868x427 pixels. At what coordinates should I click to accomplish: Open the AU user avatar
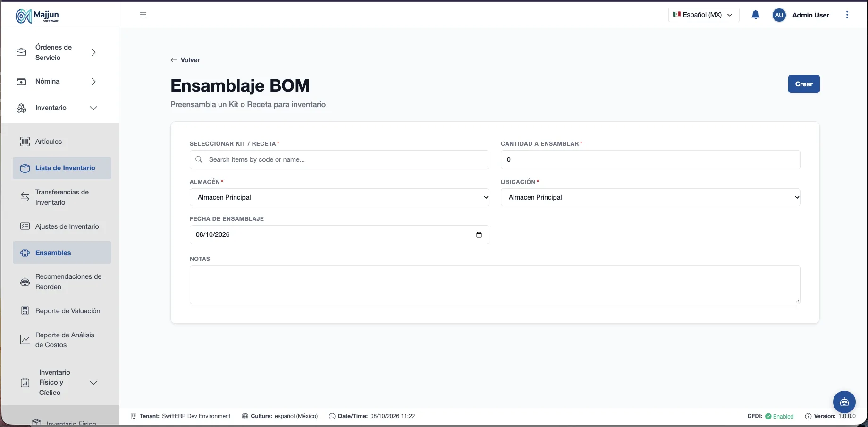(x=779, y=15)
